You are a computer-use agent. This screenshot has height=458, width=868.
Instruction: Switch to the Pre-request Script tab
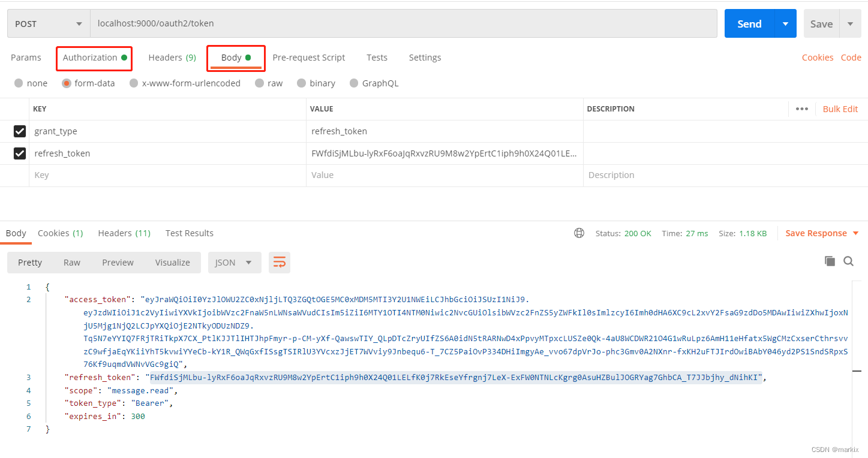pyautogui.click(x=308, y=57)
